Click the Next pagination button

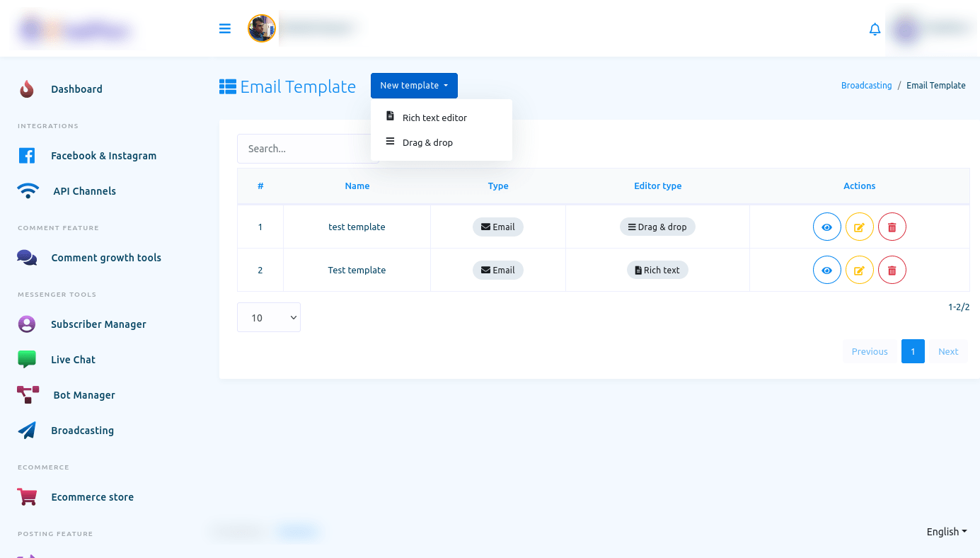coord(947,352)
